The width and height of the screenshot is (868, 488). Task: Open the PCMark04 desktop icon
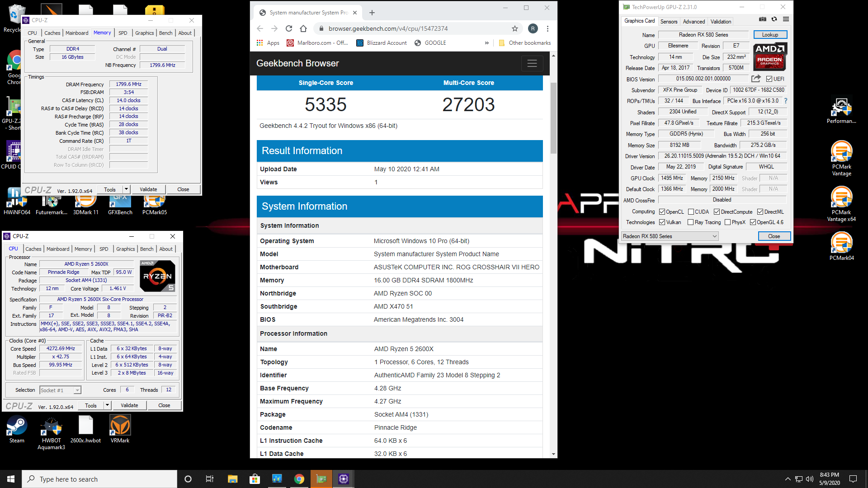(841, 246)
